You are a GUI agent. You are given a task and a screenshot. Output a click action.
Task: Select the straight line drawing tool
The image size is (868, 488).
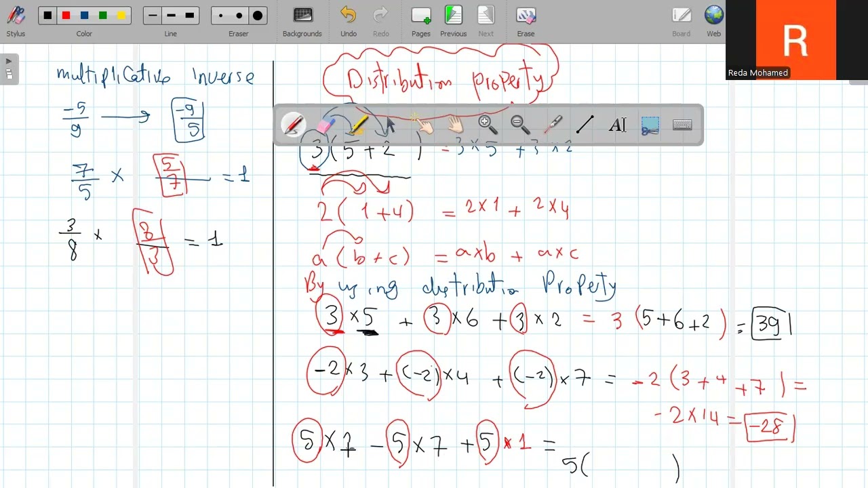tap(585, 125)
